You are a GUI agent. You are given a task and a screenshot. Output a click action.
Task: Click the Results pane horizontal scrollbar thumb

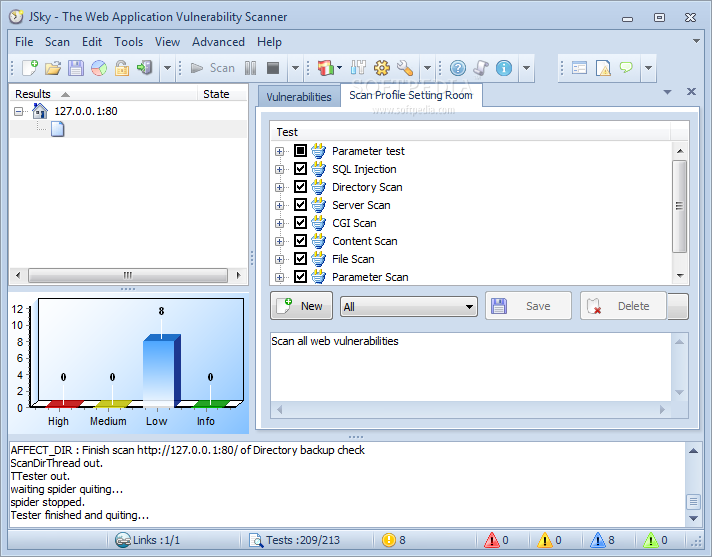128,275
